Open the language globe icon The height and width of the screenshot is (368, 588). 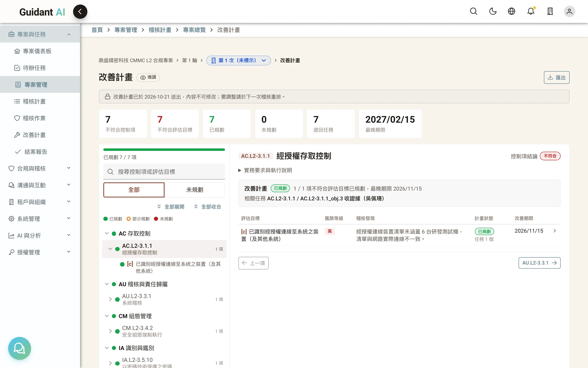511,11
